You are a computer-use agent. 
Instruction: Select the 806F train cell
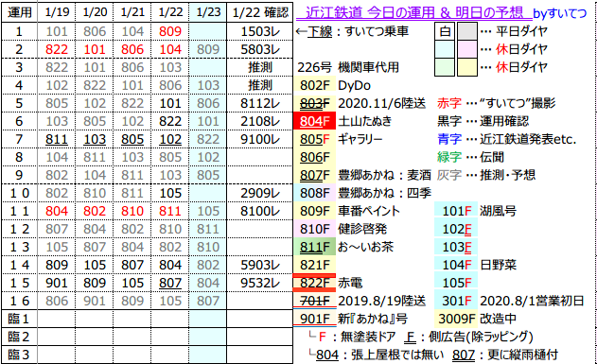coord(314,157)
